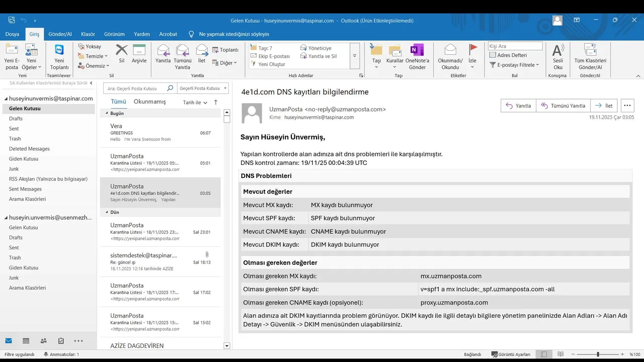The width and height of the screenshot is (644, 362).
Task: Open İzle follow-up flag menu
Action: [x=472, y=57]
